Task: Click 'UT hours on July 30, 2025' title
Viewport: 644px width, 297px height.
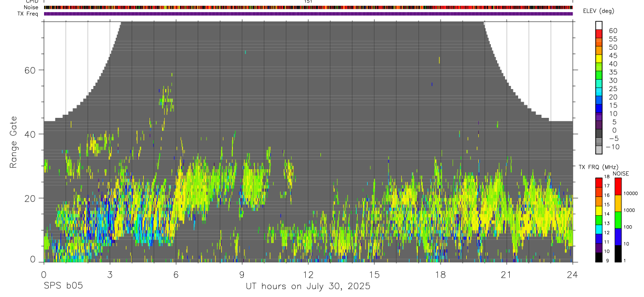Action: pyautogui.click(x=308, y=287)
